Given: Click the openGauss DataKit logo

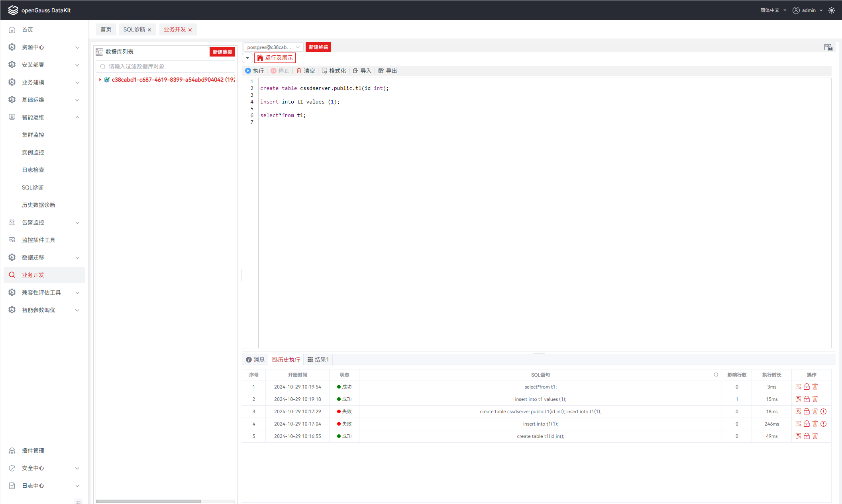Looking at the screenshot, I should (x=39, y=10).
